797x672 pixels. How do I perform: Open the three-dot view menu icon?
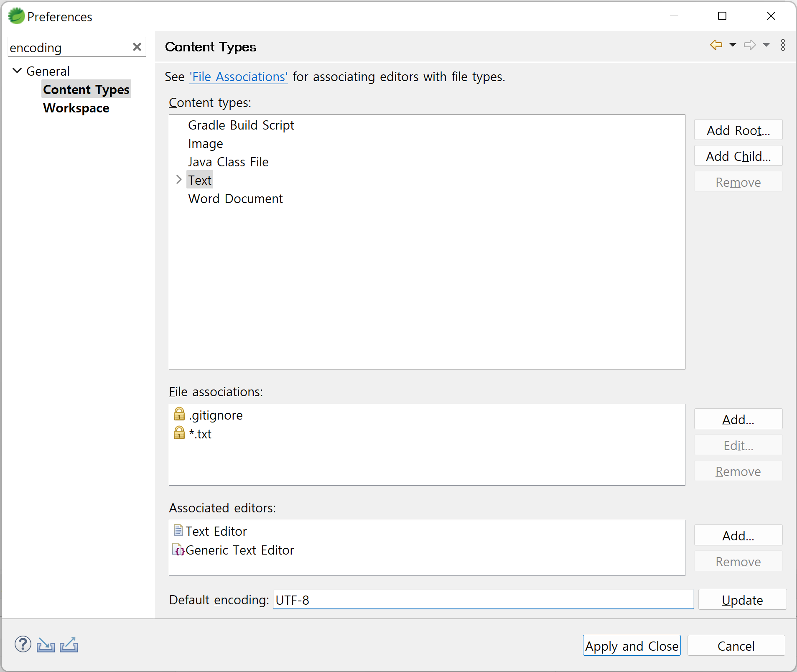tap(783, 45)
